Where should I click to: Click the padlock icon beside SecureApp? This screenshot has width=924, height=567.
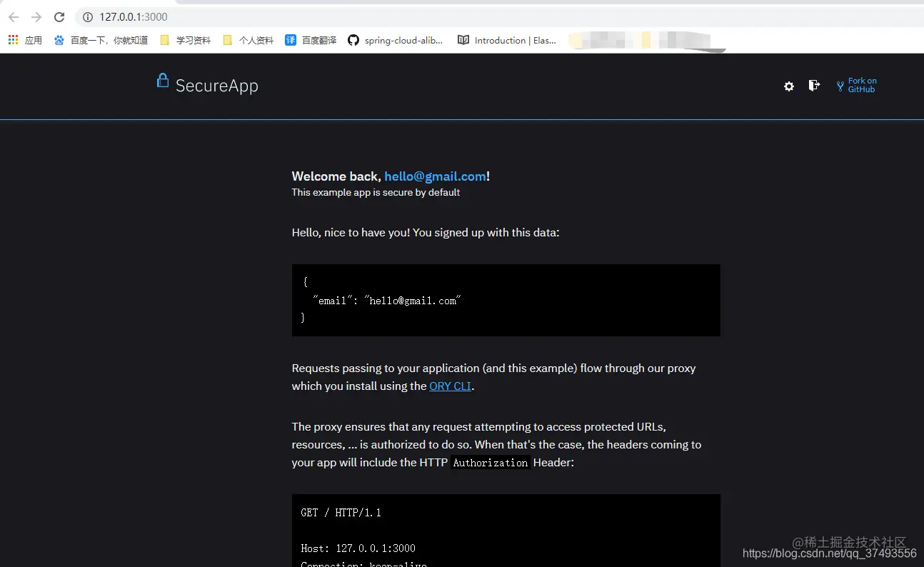tap(162, 81)
